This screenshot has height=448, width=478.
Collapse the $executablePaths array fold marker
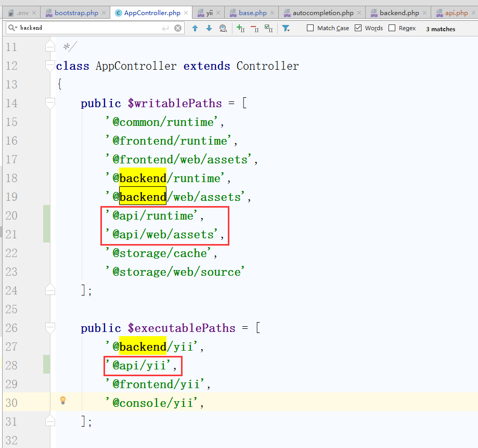tap(50, 328)
